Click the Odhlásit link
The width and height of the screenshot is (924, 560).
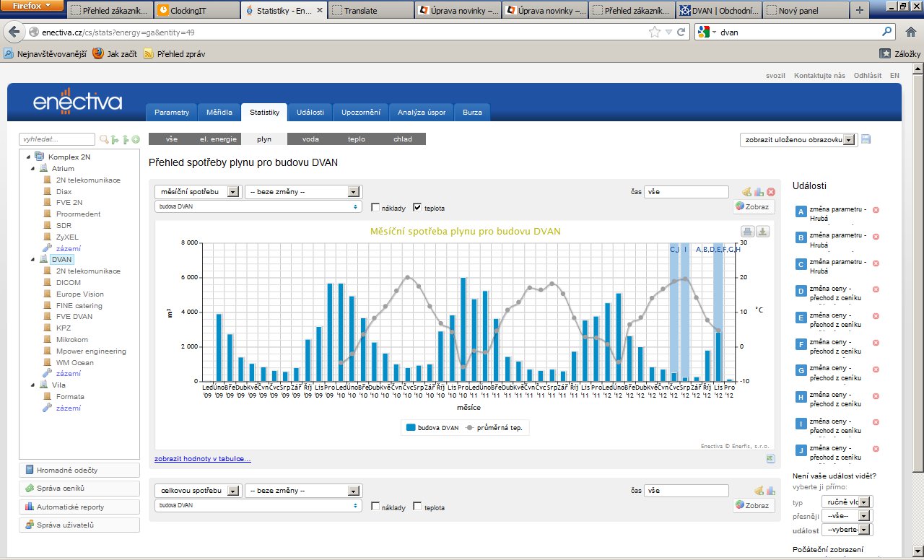867,76
